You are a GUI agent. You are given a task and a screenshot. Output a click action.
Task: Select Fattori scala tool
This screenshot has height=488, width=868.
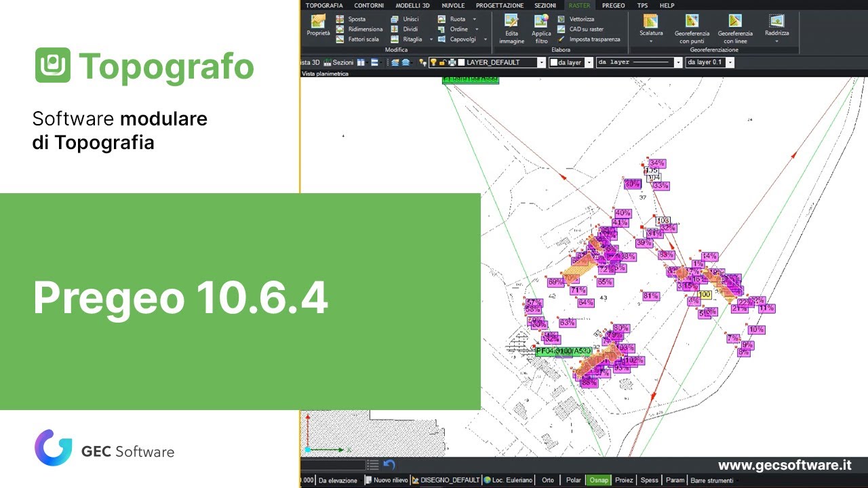[x=357, y=39]
